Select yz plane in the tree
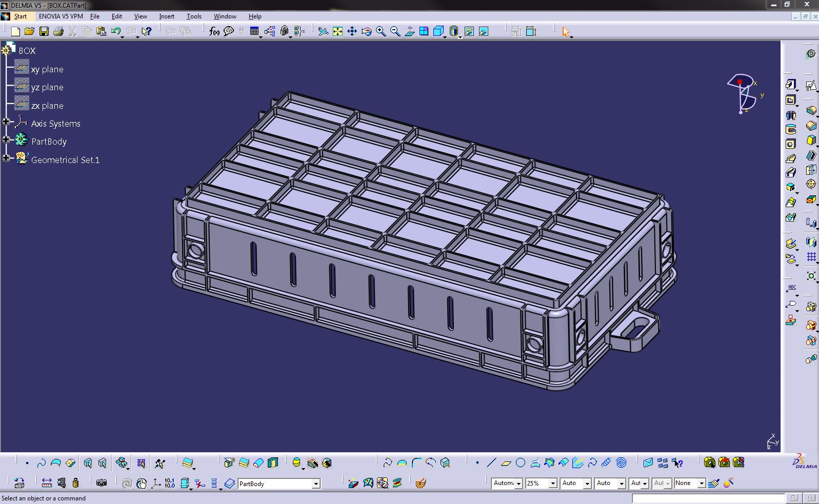This screenshot has width=819, height=504. coord(47,87)
